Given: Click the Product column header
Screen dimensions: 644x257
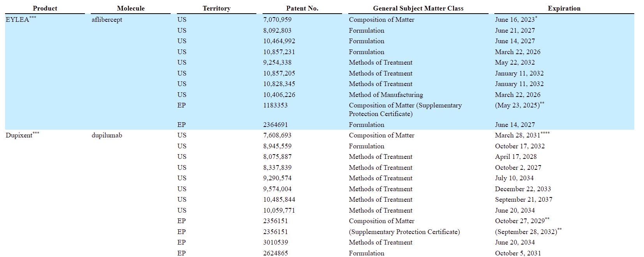Looking at the screenshot, I should (x=45, y=8).
